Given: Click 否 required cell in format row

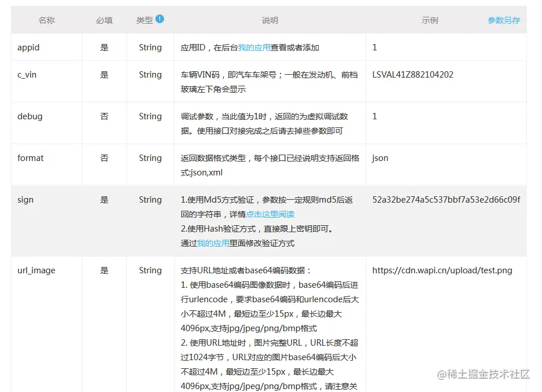Looking at the screenshot, I should (x=104, y=158).
